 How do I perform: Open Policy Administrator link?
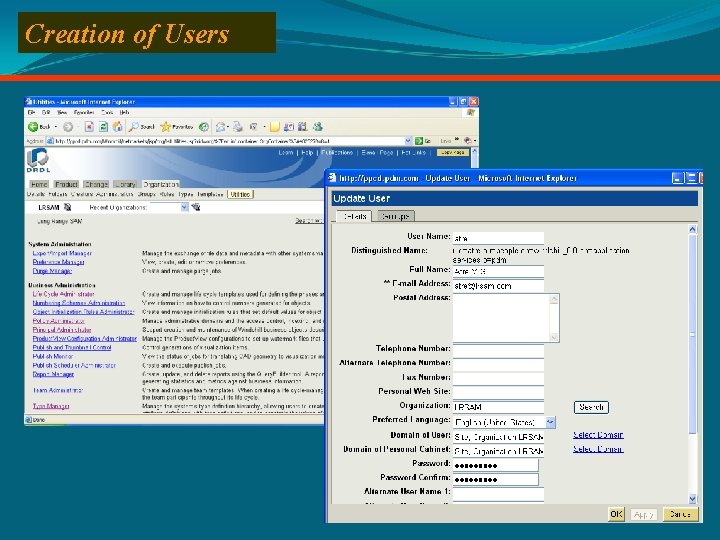pos(59,321)
